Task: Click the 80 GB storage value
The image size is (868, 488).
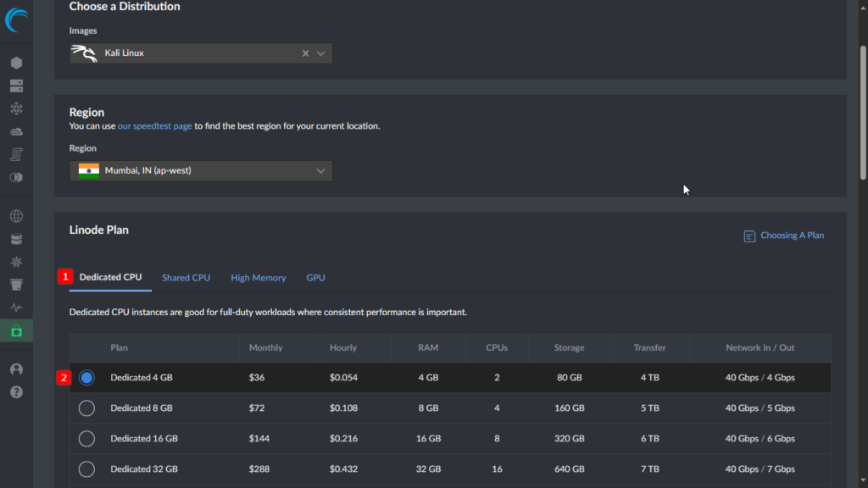Action: tap(569, 377)
